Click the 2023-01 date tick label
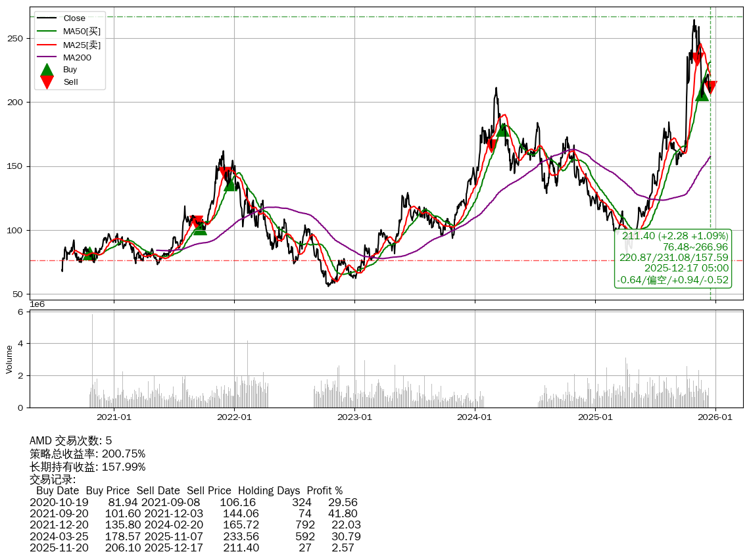Image resolution: width=749 pixels, height=560 pixels. [x=354, y=416]
